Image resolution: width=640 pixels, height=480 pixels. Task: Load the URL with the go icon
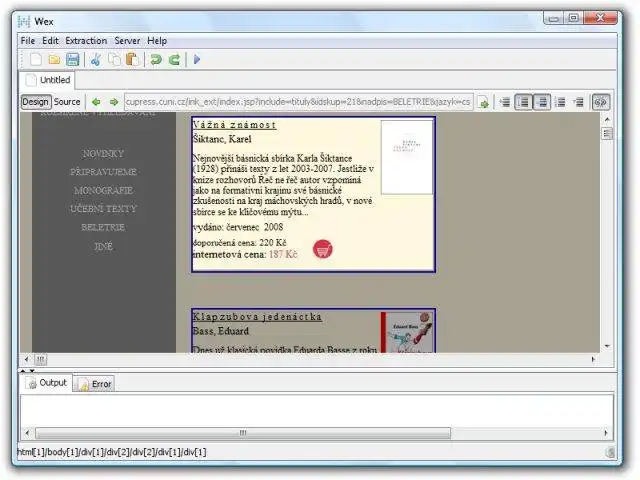483,102
